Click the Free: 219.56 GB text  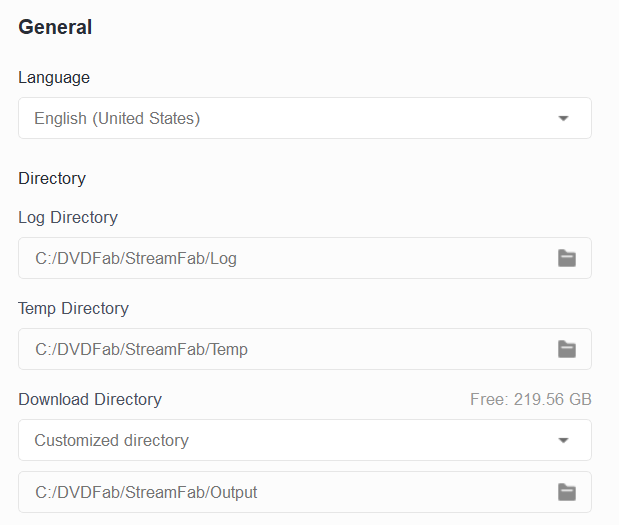click(x=531, y=399)
